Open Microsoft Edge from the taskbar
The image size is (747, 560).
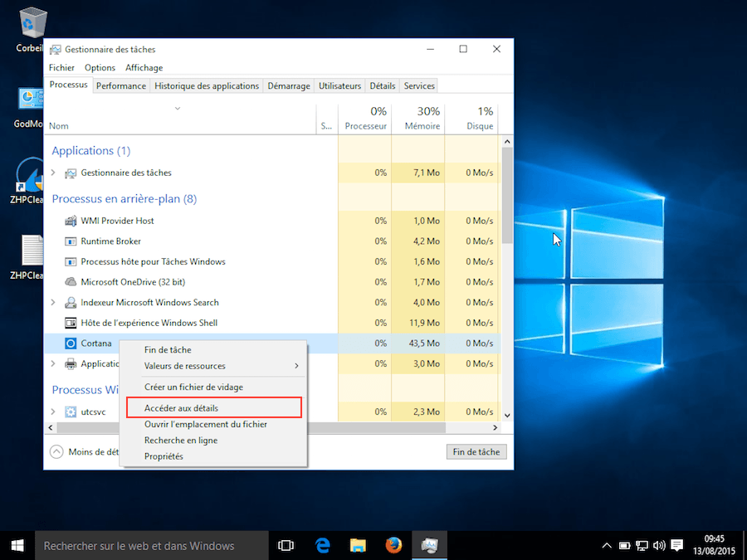[x=323, y=545]
